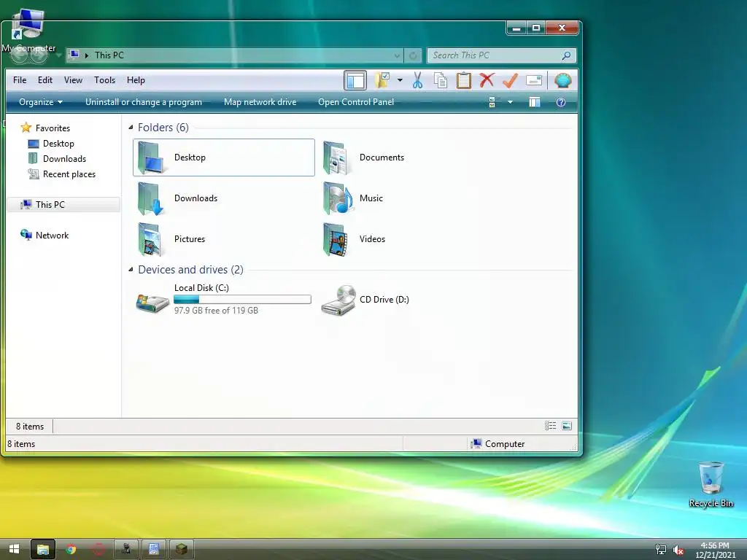Click the Windows Start button

(14, 549)
